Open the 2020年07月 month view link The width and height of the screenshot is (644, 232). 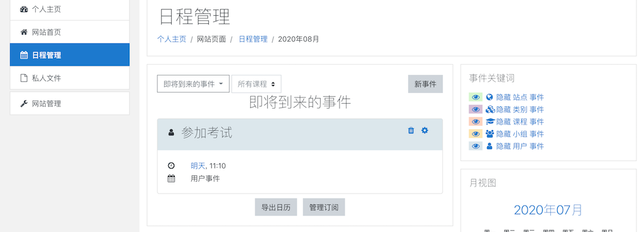[548, 210]
